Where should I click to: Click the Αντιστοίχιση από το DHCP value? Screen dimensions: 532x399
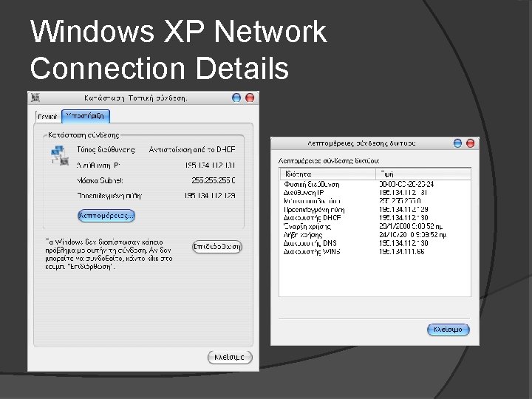click(192, 149)
